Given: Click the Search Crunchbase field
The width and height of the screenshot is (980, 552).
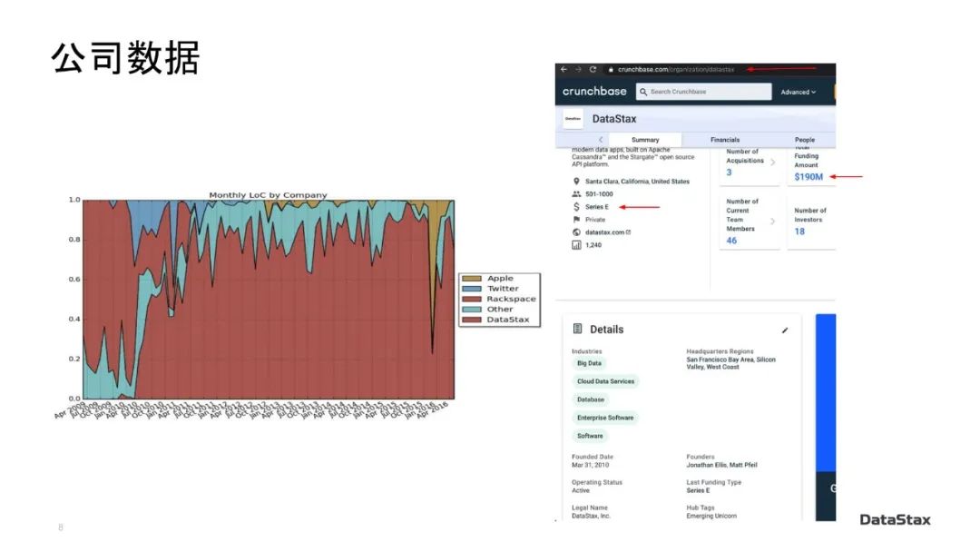Looking at the screenshot, I should point(704,92).
